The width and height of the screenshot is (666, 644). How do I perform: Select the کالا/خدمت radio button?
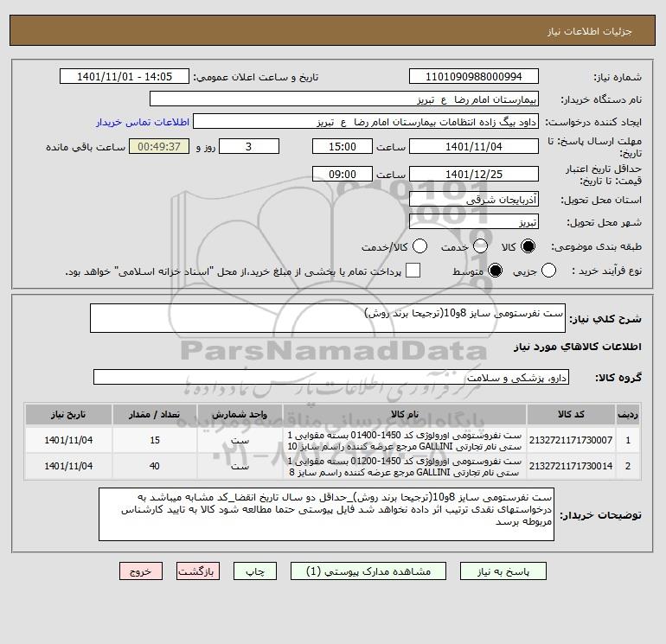click(419, 246)
